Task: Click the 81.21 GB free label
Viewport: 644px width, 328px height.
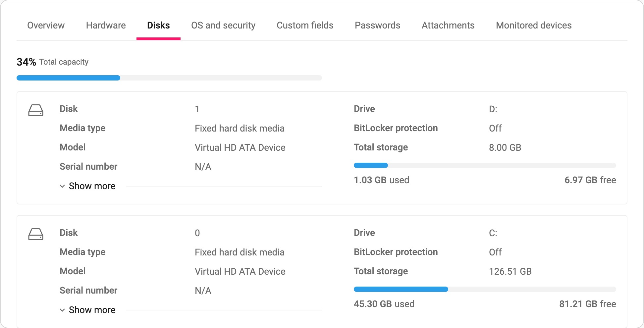Action: [588, 304]
